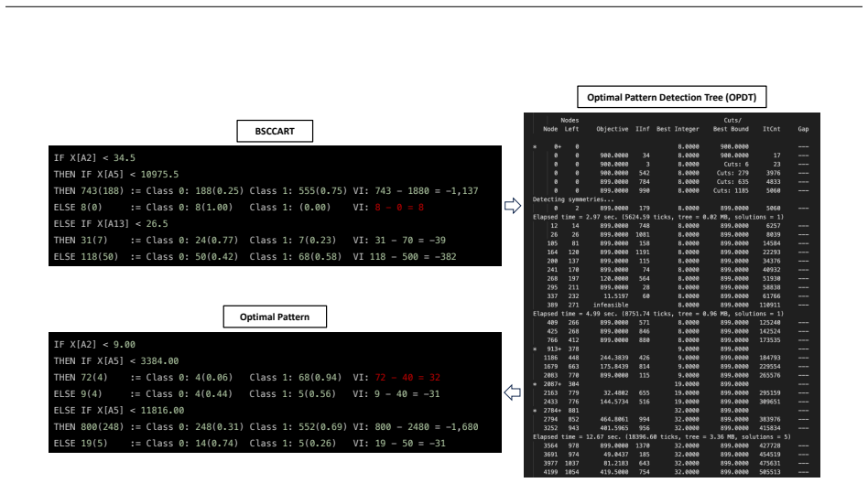Click the infeasible entry in the solver log
Image resolution: width=868 pixels, height=483 pixels.
click(x=611, y=305)
